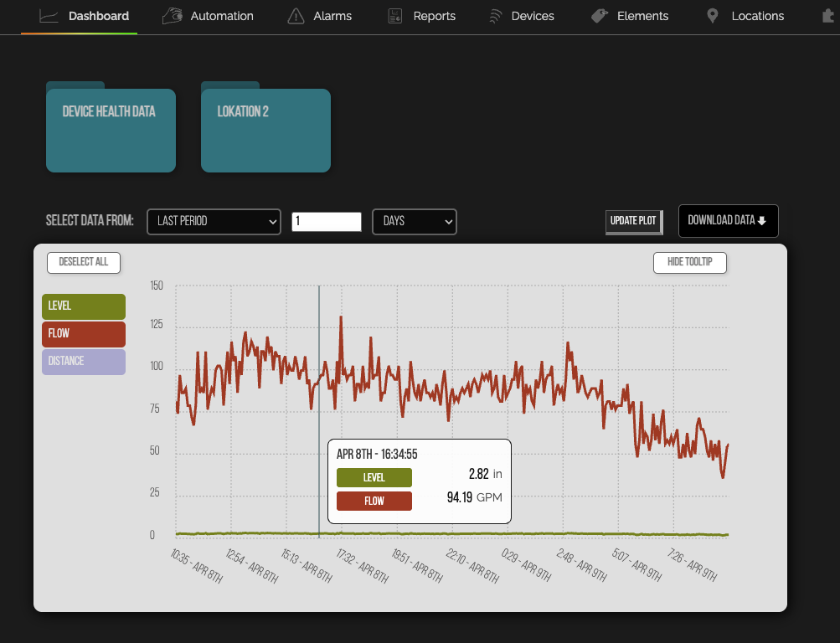Click the 0:29 - Apr 9th axis label
840x643 pixels.
pyautogui.click(x=526, y=564)
